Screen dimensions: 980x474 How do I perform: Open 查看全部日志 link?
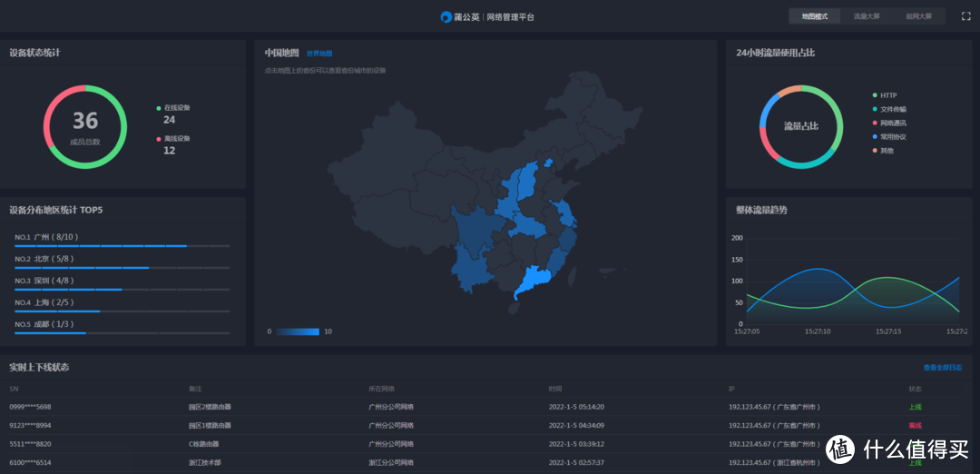point(943,368)
